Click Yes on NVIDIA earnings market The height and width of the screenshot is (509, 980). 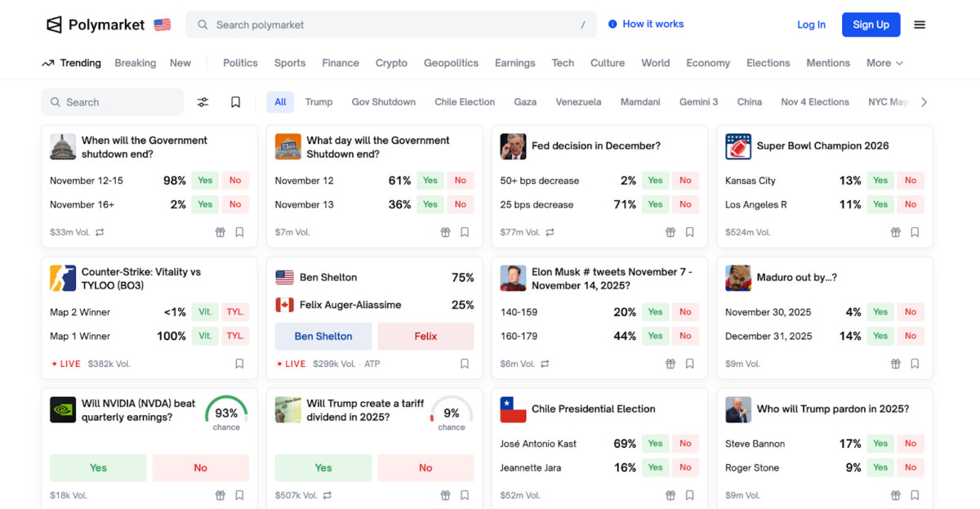pos(98,468)
